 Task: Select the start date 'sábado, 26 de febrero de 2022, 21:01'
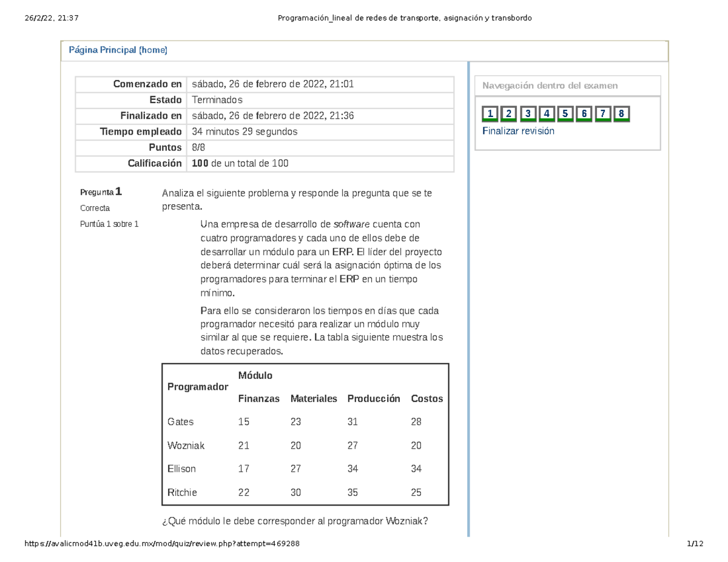tap(273, 84)
